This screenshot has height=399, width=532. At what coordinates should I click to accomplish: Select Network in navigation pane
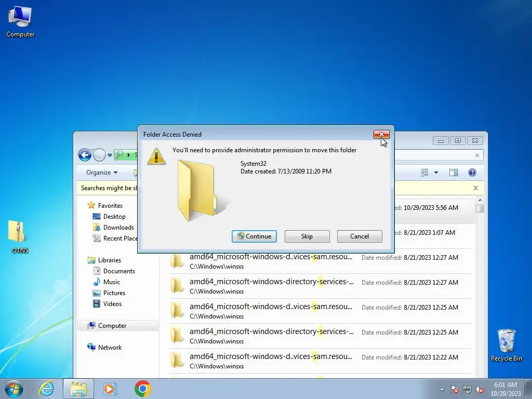pos(110,348)
